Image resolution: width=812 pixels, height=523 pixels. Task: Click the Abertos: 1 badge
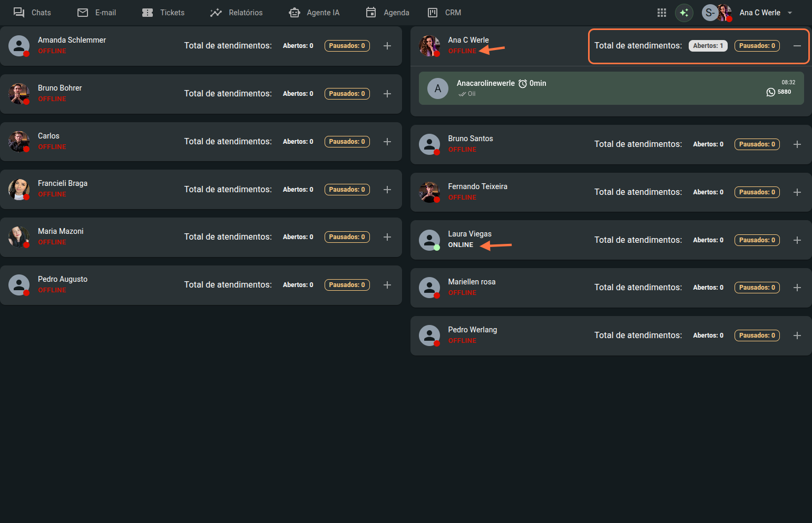point(708,46)
